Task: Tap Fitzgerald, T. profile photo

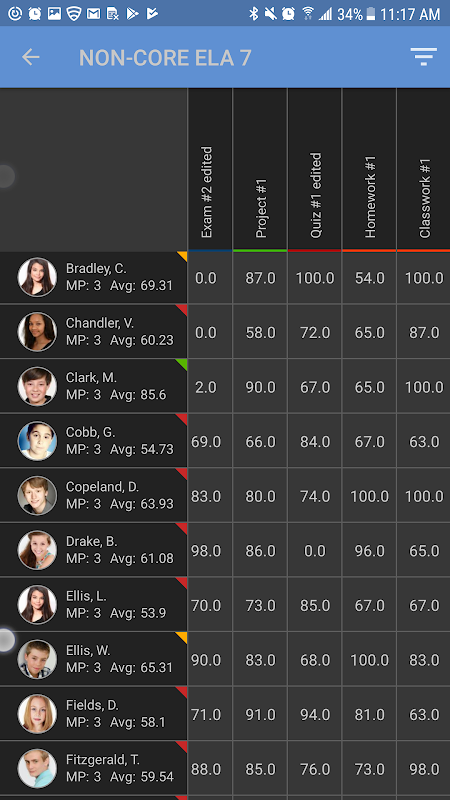Action: pos(37,768)
